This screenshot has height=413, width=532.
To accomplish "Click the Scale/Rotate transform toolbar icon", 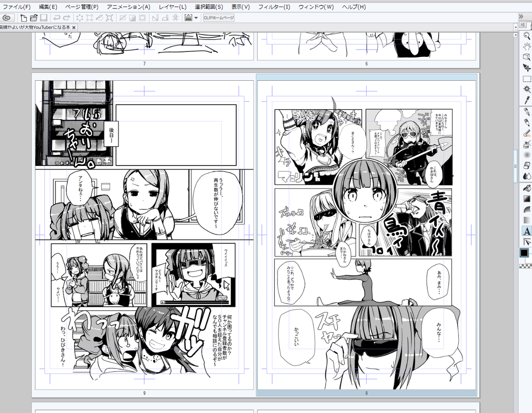I will (x=110, y=18).
